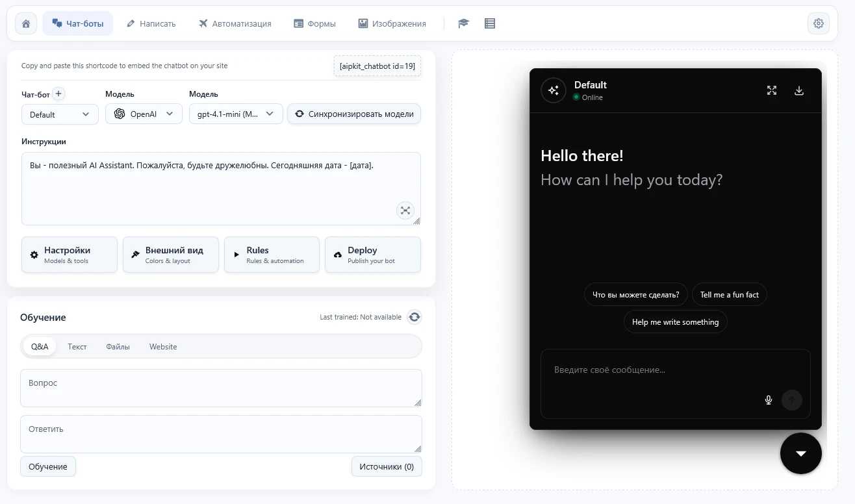Click the Синхронизировать модели button
The image size is (855, 504).
354,114
